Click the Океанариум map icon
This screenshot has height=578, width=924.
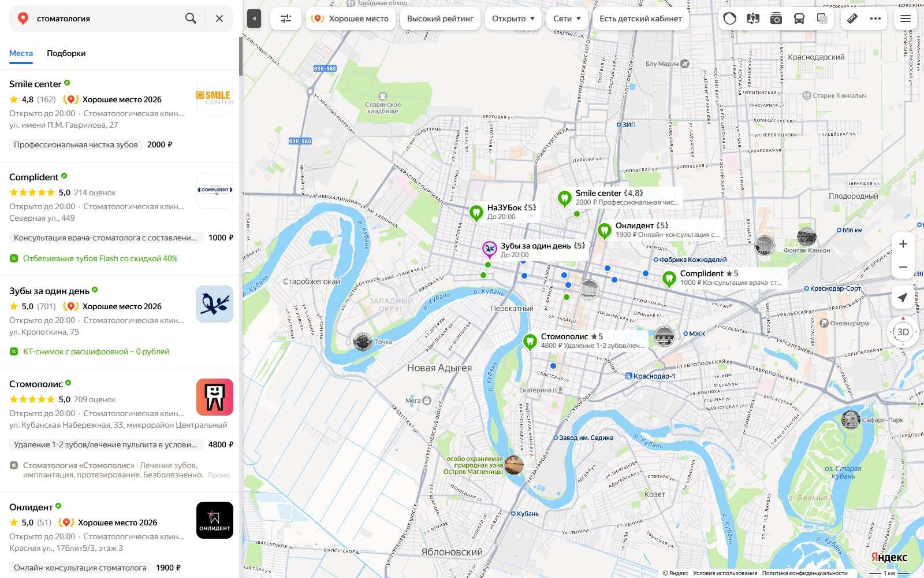tap(824, 323)
